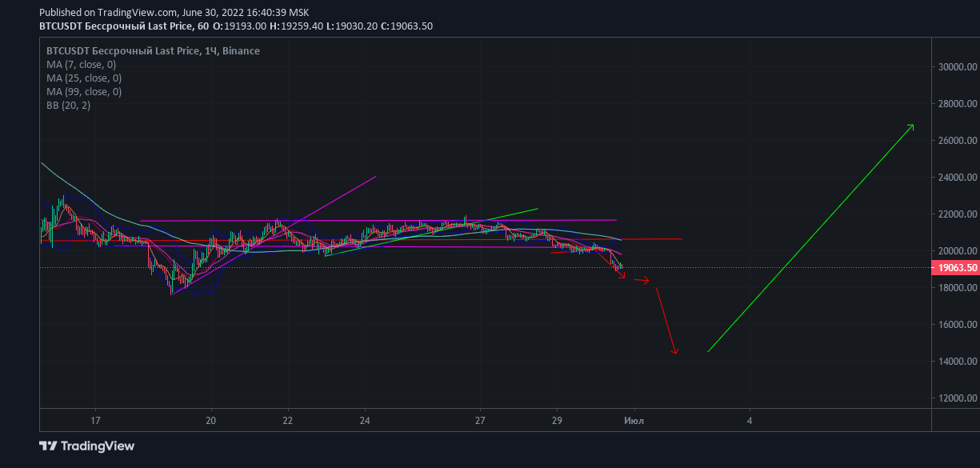Click the date label 24 on the time axis
The width and height of the screenshot is (980, 468).
pyautogui.click(x=365, y=420)
